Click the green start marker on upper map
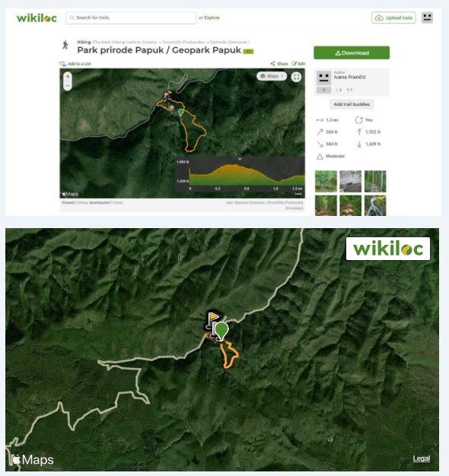The width and height of the screenshot is (449, 476). [180, 113]
